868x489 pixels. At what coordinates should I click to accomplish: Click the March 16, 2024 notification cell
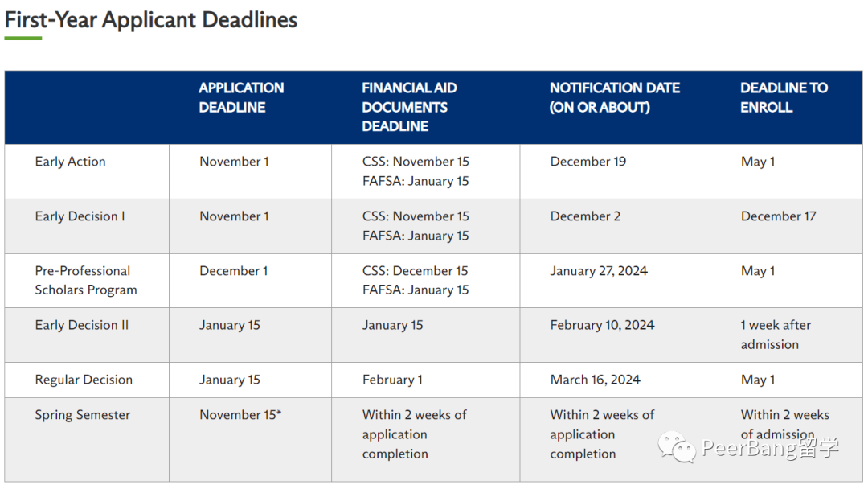(x=595, y=380)
